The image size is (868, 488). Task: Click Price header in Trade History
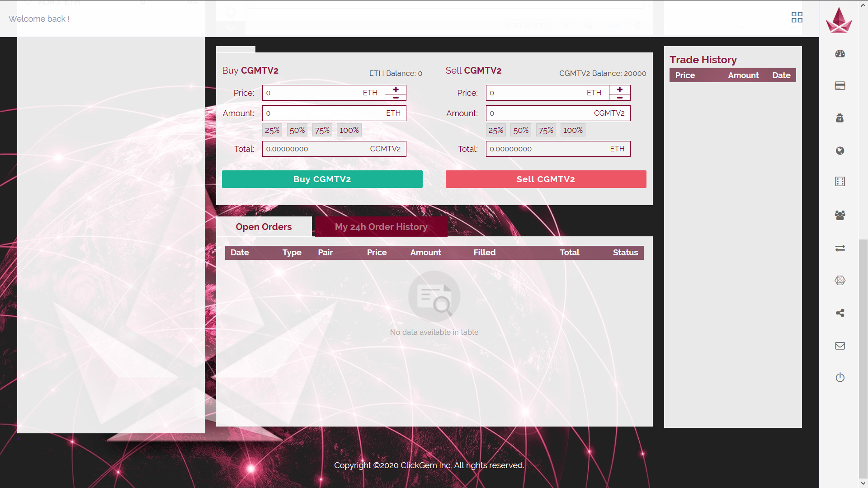click(x=685, y=75)
